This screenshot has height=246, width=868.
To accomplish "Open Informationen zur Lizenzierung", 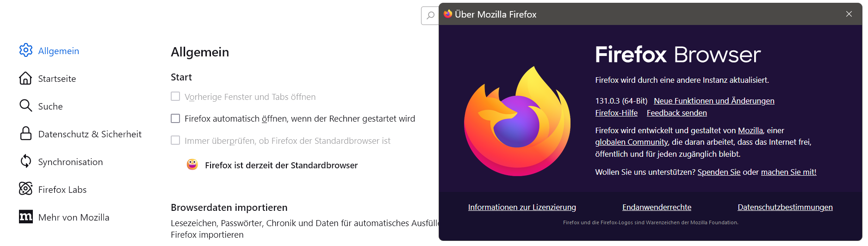I will coord(522,207).
